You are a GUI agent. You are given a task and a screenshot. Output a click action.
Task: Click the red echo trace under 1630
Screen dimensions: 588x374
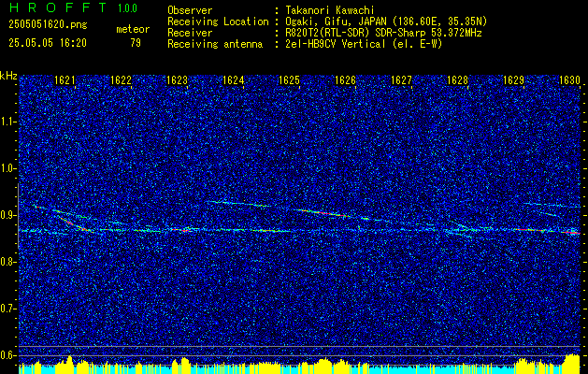coord(572,233)
